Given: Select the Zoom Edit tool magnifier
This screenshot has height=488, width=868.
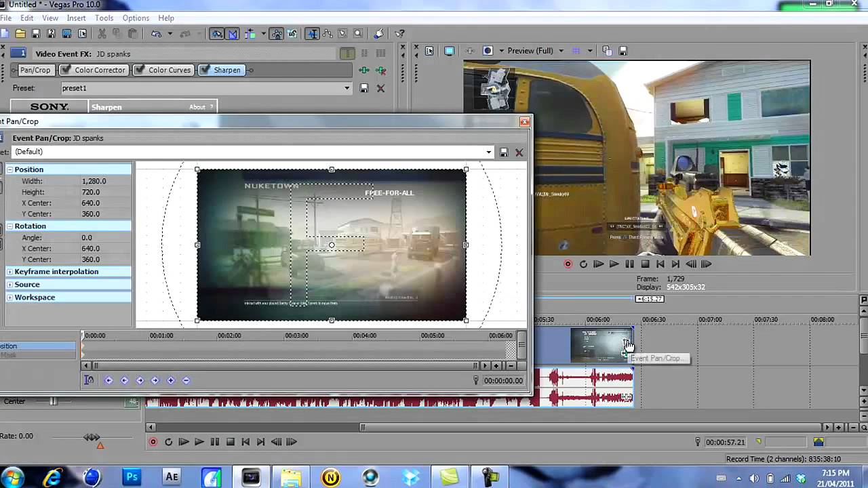Looking at the screenshot, I should pos(359,33).
